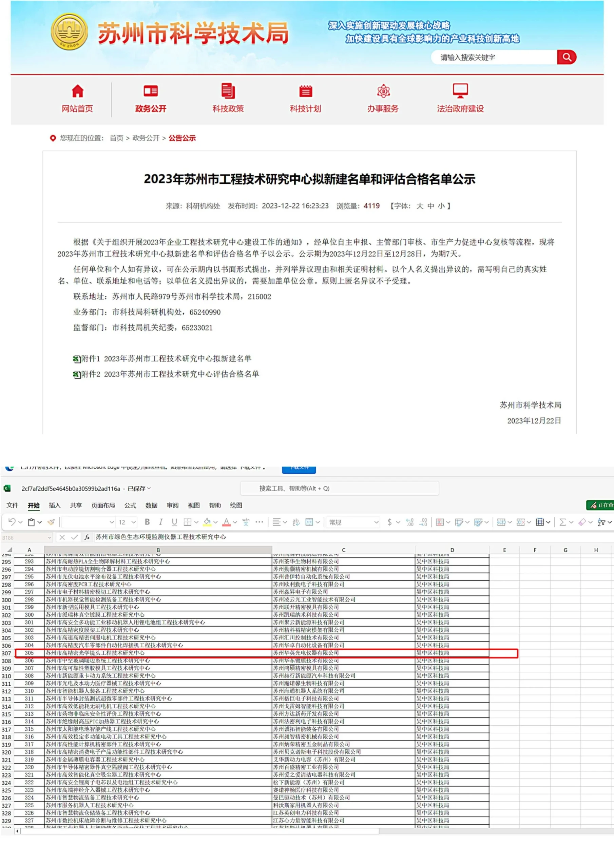Set font size to 大
The width and height of the screenshot is (614, 868).
coord(420,206)
